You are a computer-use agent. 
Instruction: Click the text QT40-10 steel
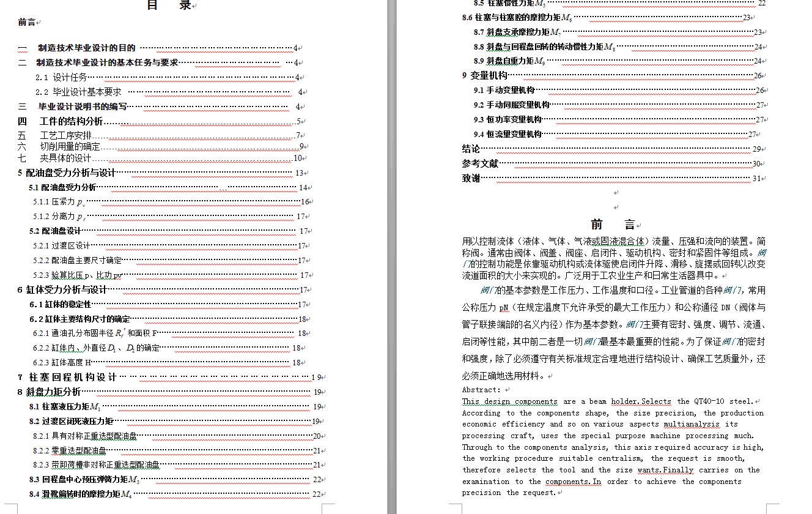(x=724, y=402)
